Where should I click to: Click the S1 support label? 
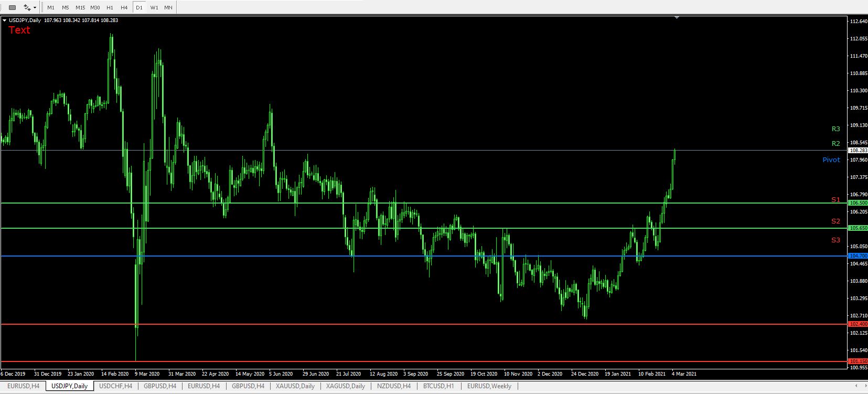tap(835, 200)
